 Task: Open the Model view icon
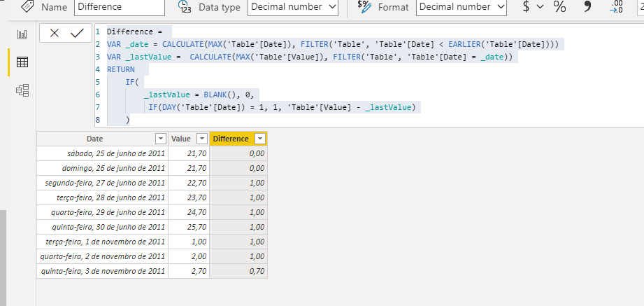click(22, 90)
